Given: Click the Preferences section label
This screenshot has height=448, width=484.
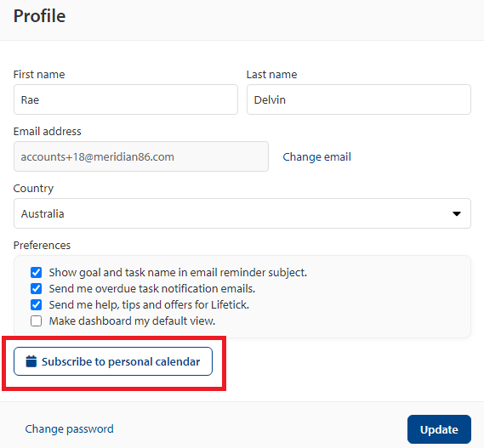Looking at the screenshot, I should pyautogui.click(x=42, y=246).
